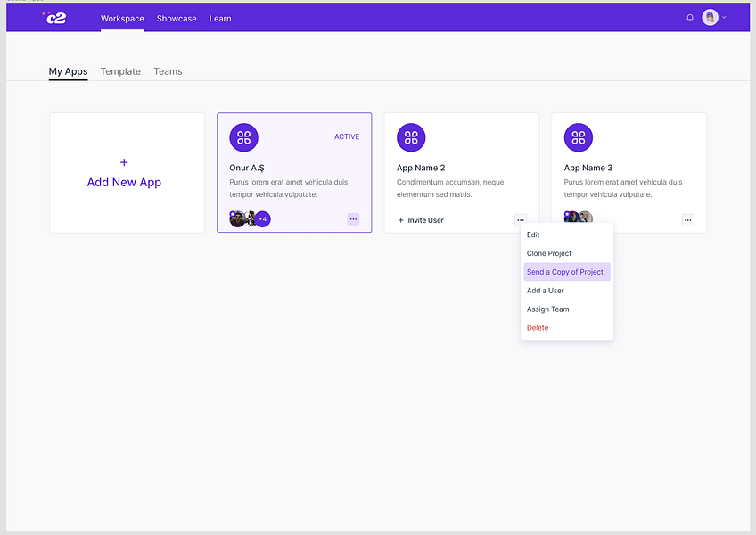Viewport: 756px width, 535px height.
Task: Select Showcase in the top navigation
Action: point(177,18)
